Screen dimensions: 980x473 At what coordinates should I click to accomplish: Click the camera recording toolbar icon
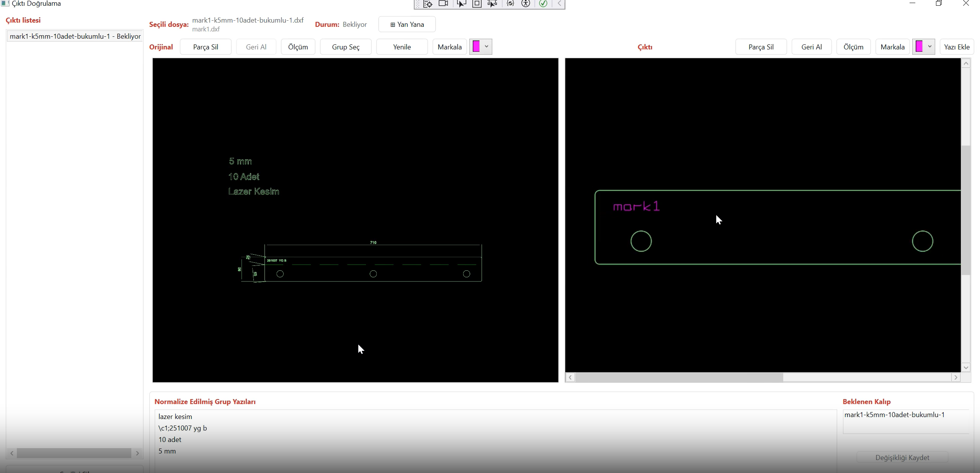pyautogui.click(x=443, y=4)
